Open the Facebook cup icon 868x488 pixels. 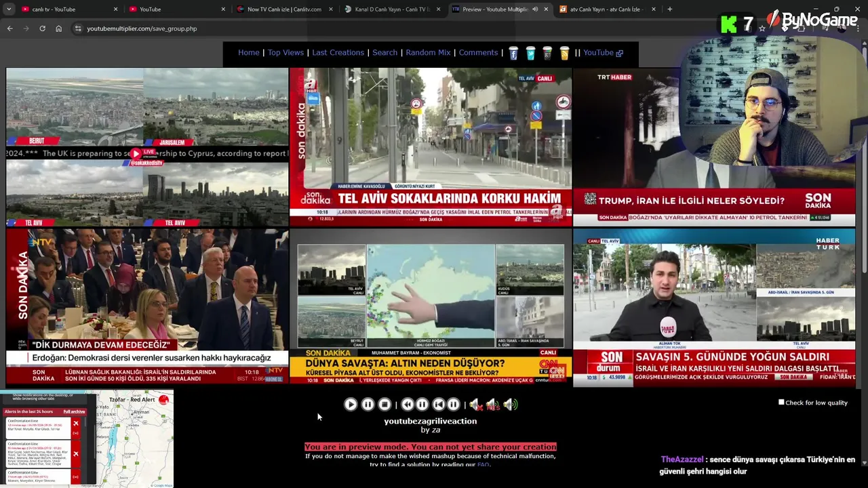(513, 53)
